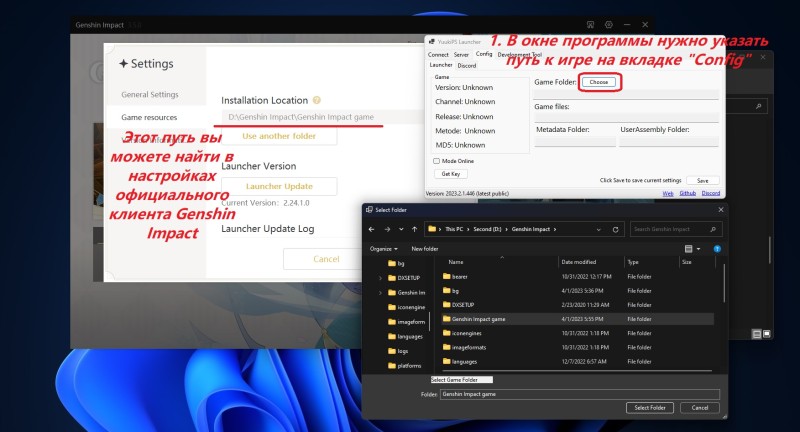Viewport: 800px width, 432px height.
Task: Click the Installation Location help question icon
Action: pyautogui.click(x=317, y=101)
